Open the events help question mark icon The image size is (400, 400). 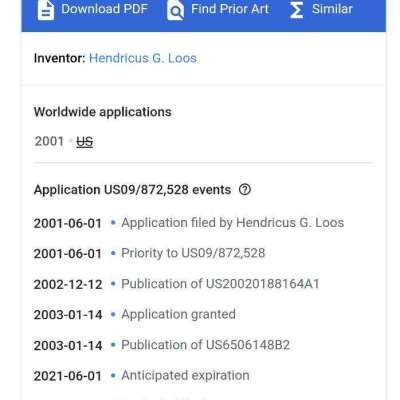(x=245, y=190)
